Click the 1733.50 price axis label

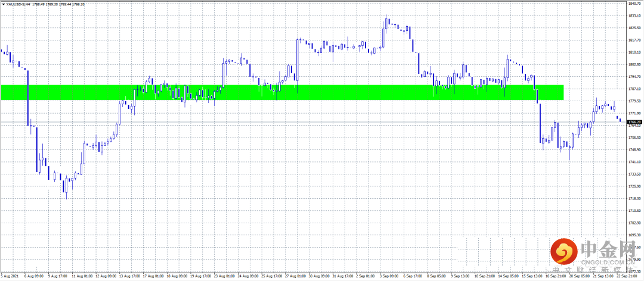(635, 174)
